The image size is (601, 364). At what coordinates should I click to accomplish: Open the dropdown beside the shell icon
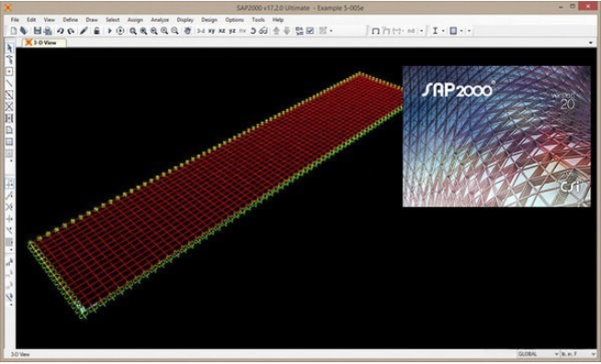click(461, 31)
